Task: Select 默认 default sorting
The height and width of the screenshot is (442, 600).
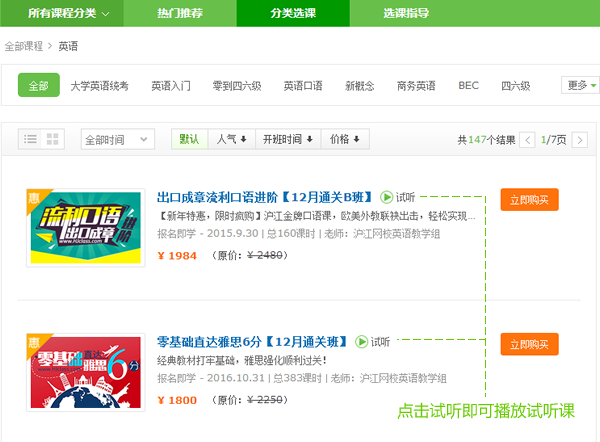Action: point(189,139)
